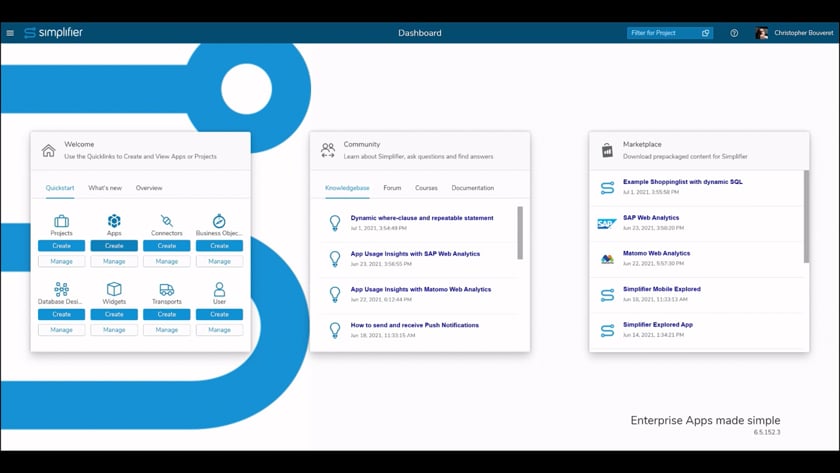Click Manage button under Widgets
Image resolution: width=840 pixels, height=473 pixels.
coord(114,330)
